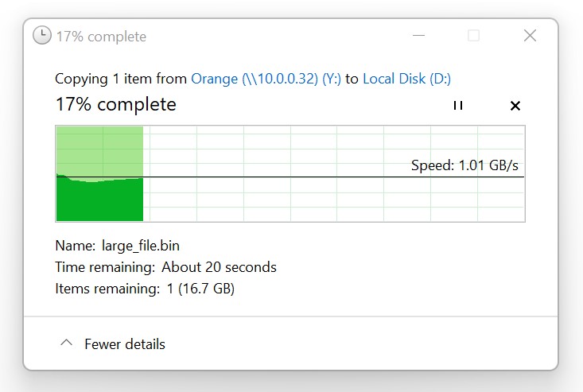Click the Speed: 1.01 GB/s label
This screenshot has height=392, width=583.
(x=464, y=165)
